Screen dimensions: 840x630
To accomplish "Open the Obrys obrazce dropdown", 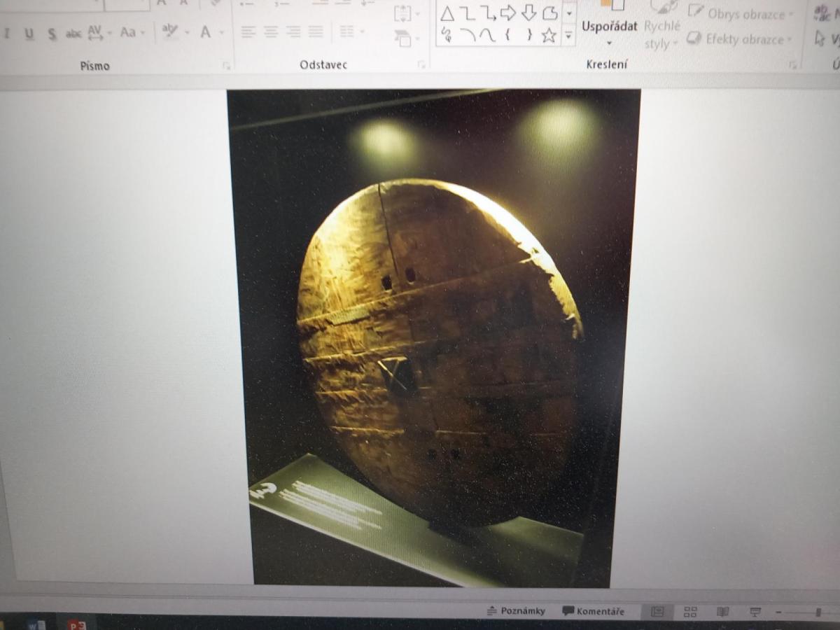I will point(741,13).
